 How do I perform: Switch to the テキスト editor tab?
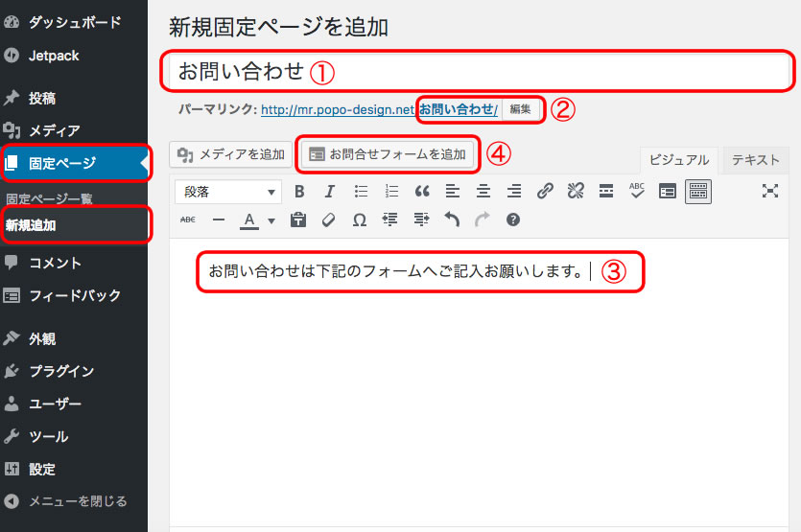tap(755, 160)
